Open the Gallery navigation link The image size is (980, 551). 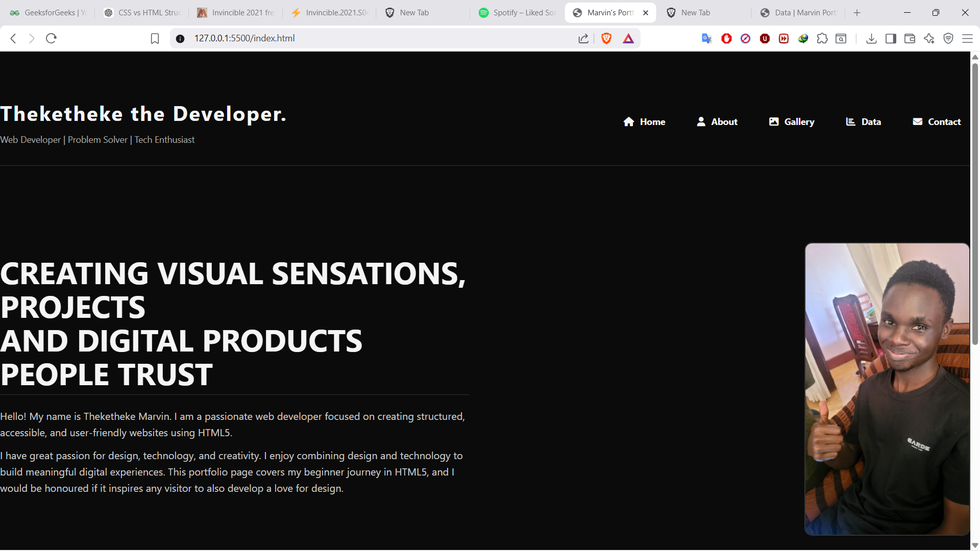(791, 121)
